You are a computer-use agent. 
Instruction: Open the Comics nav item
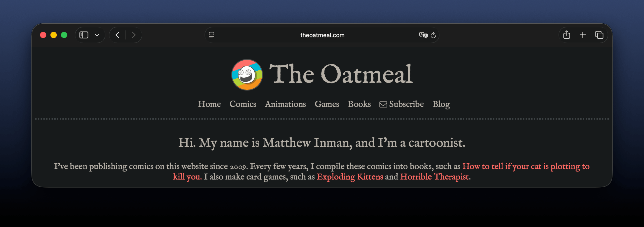243,104
